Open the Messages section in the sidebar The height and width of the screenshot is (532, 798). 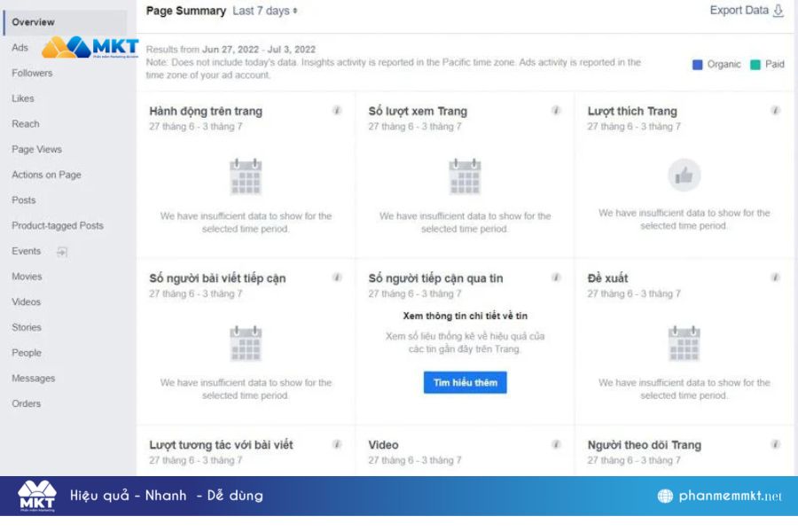34,378
